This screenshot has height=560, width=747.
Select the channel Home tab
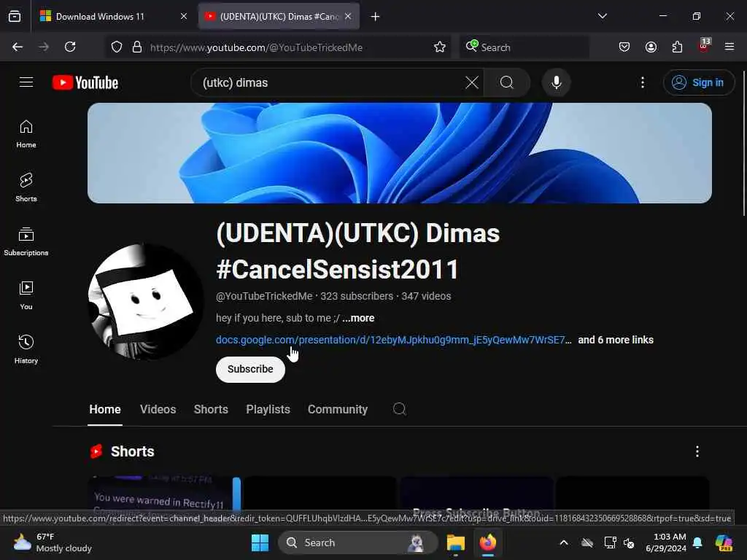pos(105,409)
